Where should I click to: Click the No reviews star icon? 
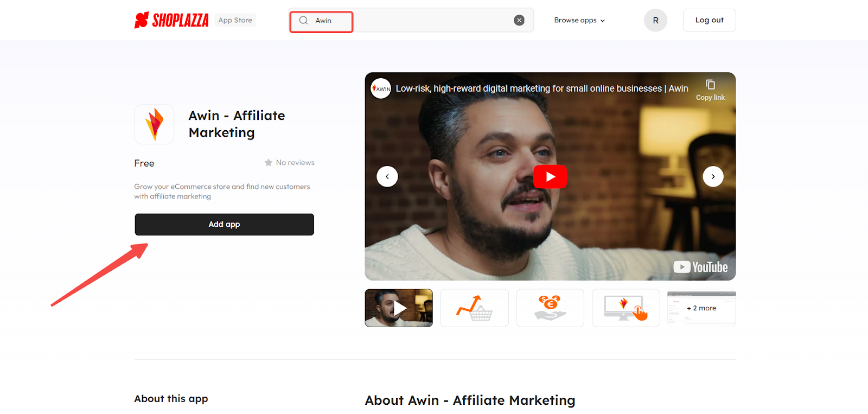click(x=269, y=162)
